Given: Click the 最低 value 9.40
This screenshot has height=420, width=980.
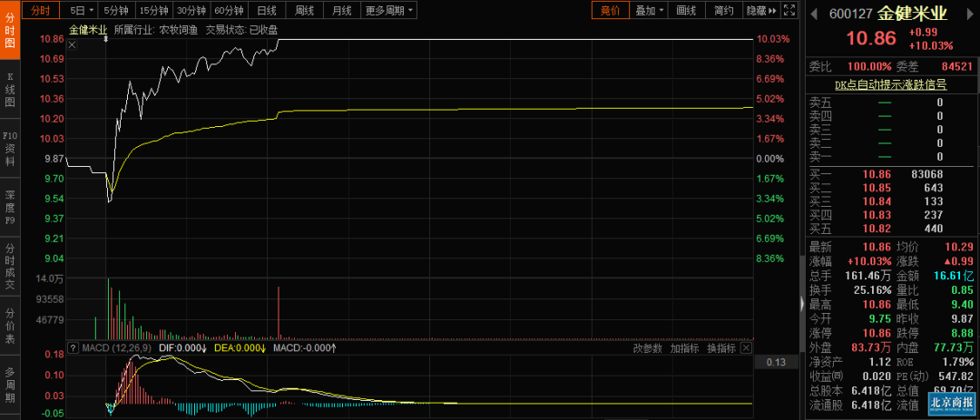Looking at the screenshot, I should point(963,305).
